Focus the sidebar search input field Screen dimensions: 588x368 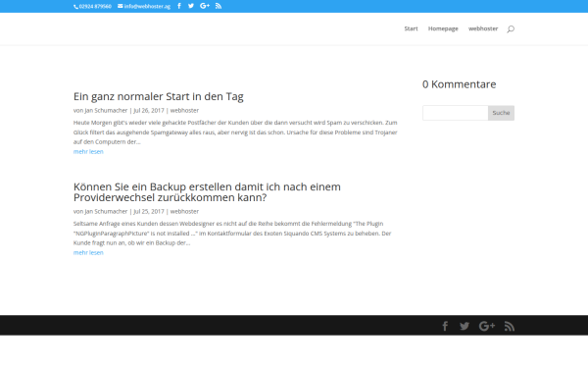point(456,113)
